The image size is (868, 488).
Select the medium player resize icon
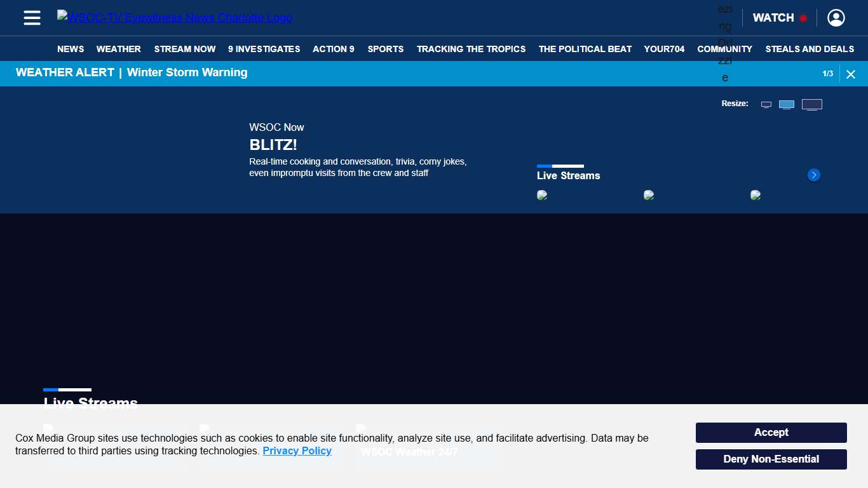tap(787, 105)
